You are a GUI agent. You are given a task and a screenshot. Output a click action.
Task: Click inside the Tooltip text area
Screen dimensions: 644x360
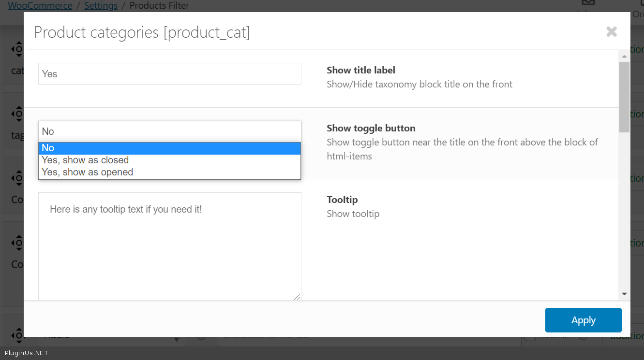coord(169,246)
